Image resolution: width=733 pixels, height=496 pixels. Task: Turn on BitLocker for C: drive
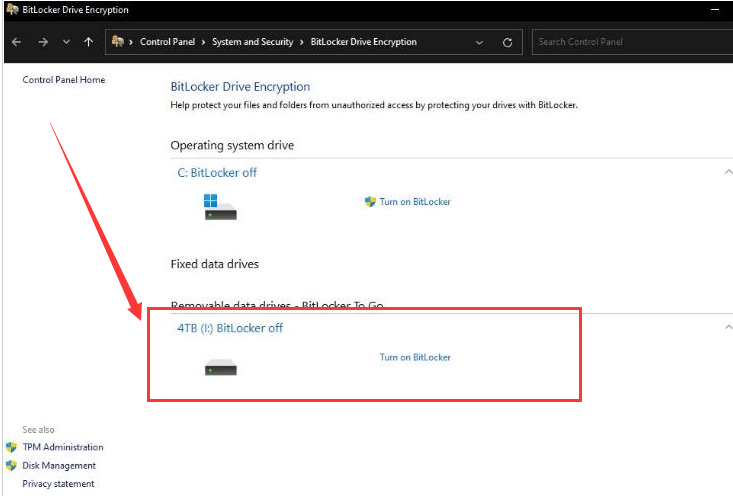pos(415,201)
